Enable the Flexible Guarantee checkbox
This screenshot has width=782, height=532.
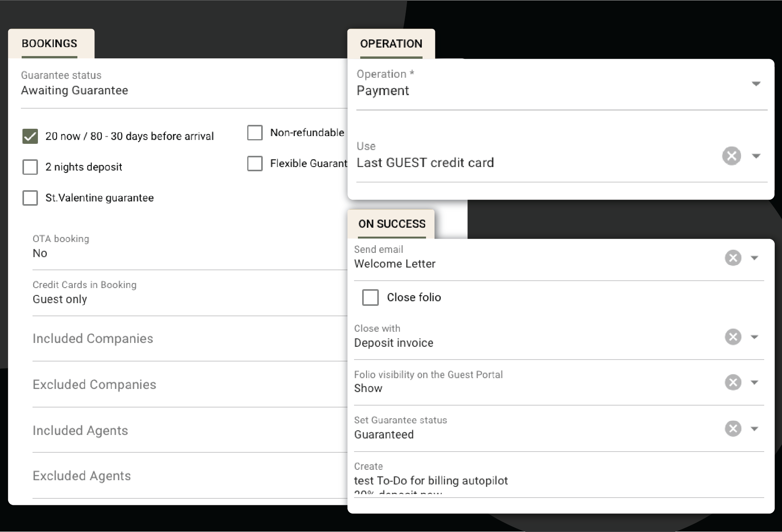pyautogui.click(x=255, y=164)
